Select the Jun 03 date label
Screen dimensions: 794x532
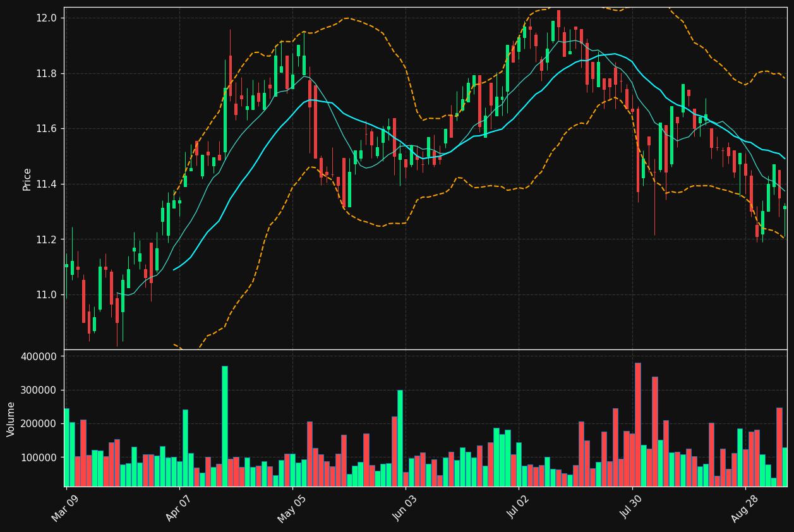406,507
